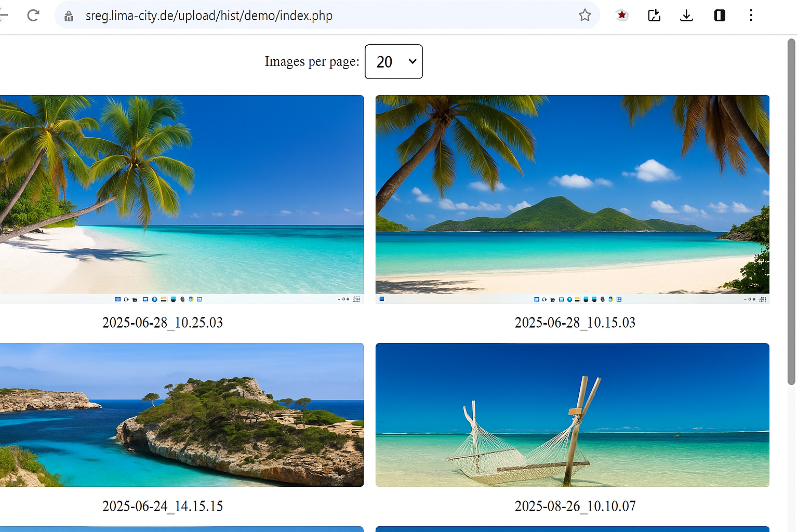Change the Images per page dropdown

click(x=393, y=61)
